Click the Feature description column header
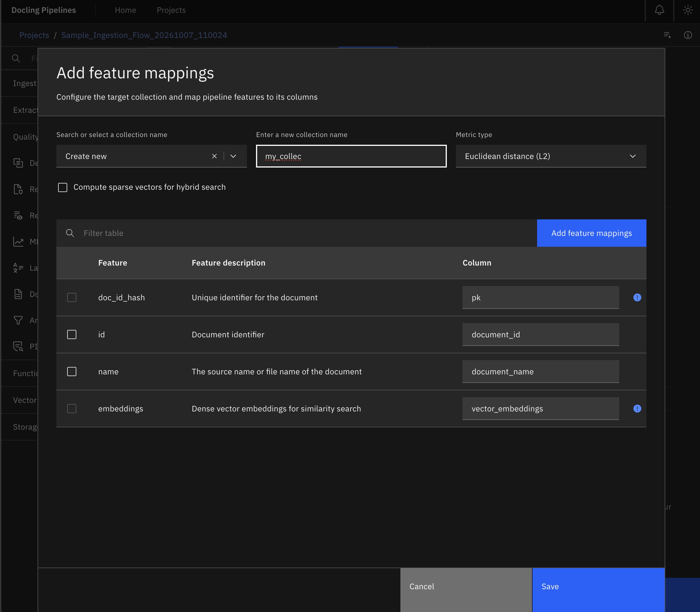Screen dimensions: 700x612 228,263
